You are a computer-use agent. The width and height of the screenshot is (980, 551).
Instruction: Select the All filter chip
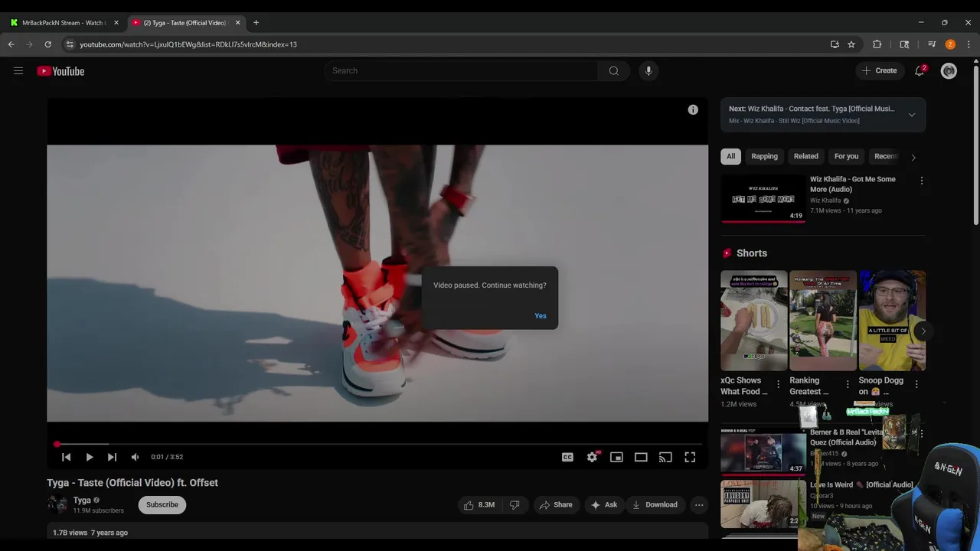point(730,156)
